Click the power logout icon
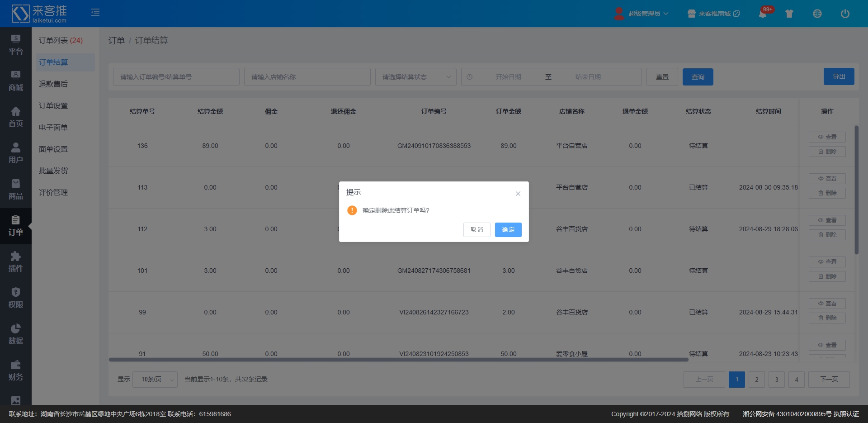Image resolution: width=868 pixels, height=423 pixels. pos(844,14)
